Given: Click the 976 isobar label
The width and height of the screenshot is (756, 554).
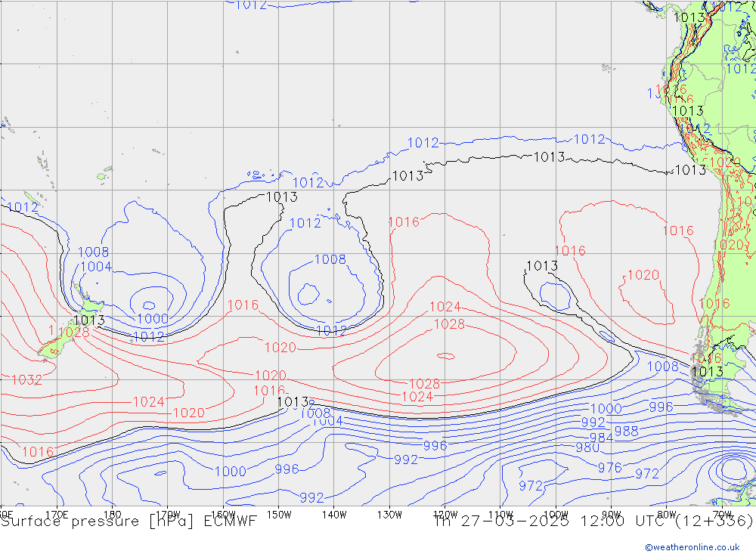Looking at the screenshot, I should click(x=609, y=467).
